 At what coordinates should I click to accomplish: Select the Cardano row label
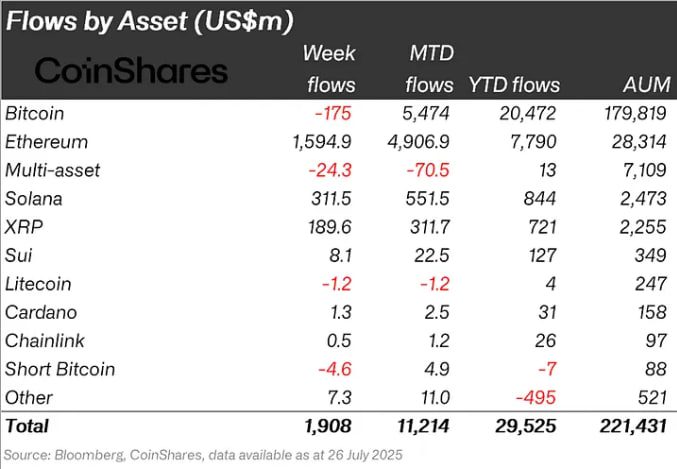tap(41, 313)
